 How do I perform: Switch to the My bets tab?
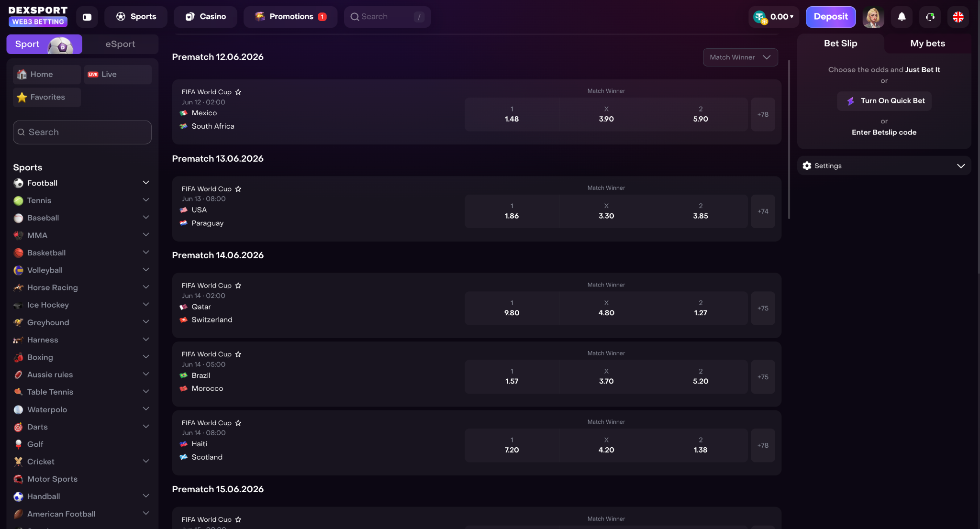927,44
